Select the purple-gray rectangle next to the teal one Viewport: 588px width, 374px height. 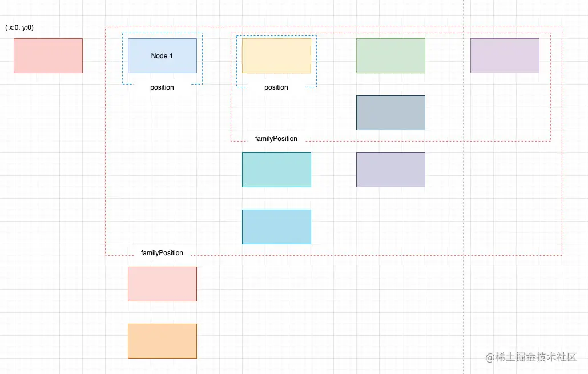390,170
